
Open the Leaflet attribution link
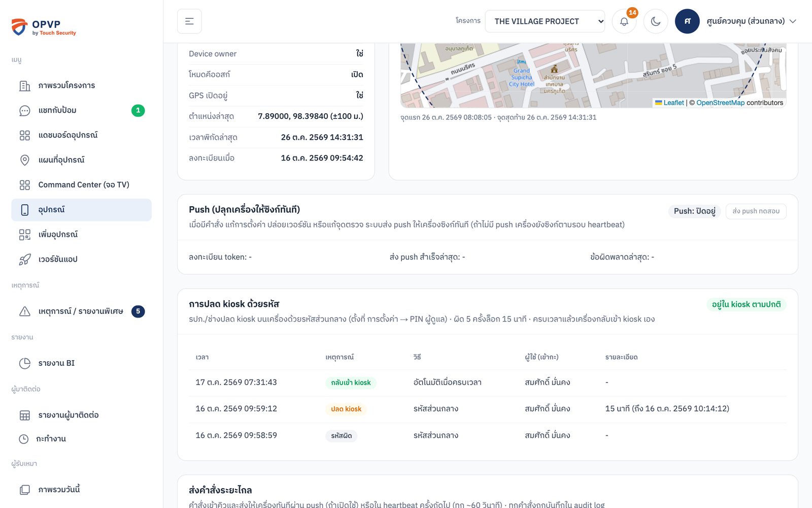[x=669, y=103]
